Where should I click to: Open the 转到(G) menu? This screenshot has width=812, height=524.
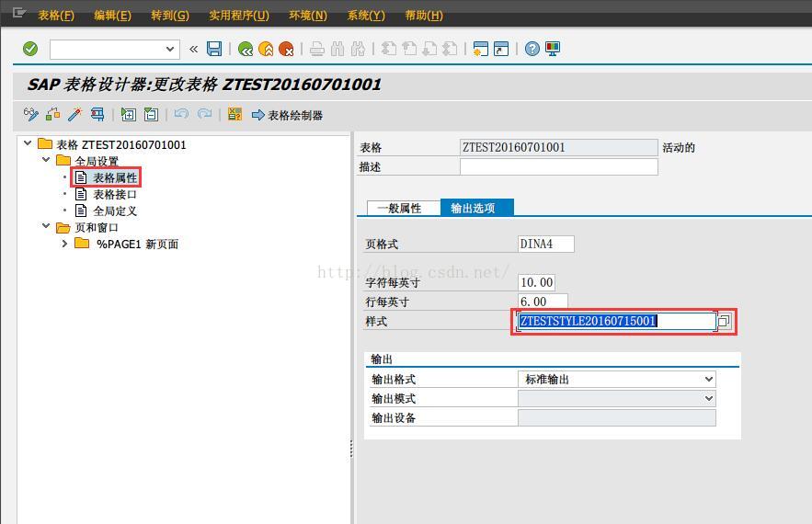(x=170, y=16)
